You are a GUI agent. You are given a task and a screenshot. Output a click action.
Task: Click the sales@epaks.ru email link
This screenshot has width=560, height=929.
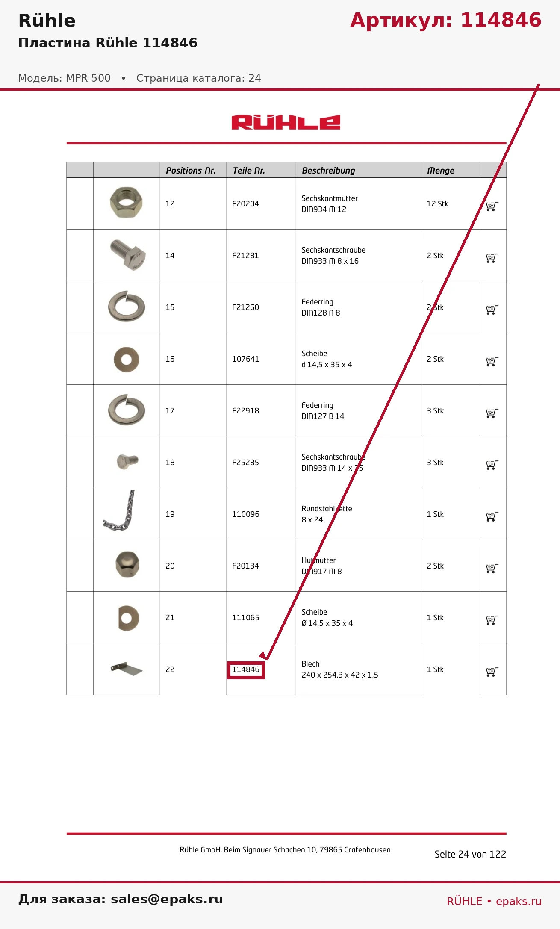[x=167, y=899]
